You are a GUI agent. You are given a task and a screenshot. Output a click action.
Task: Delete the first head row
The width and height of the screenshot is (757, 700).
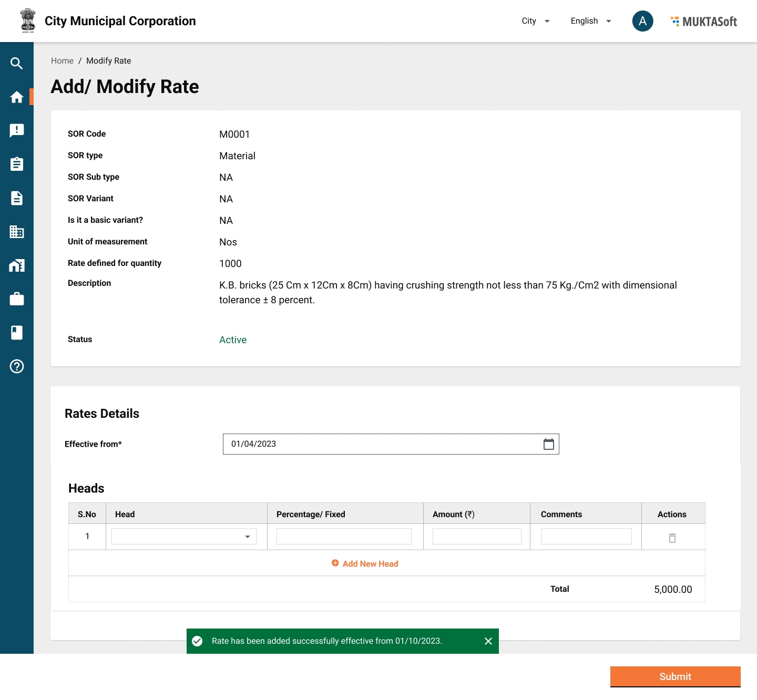click(672, 538)
